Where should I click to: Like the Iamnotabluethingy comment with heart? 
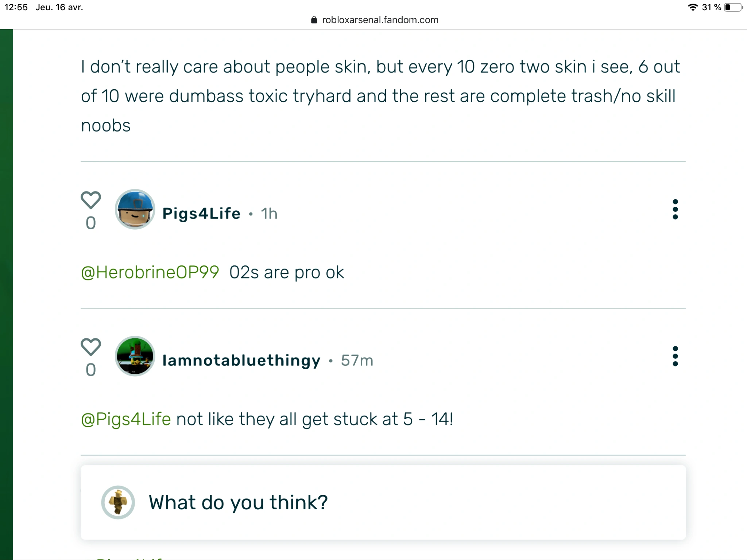click(x=90, y=347)
